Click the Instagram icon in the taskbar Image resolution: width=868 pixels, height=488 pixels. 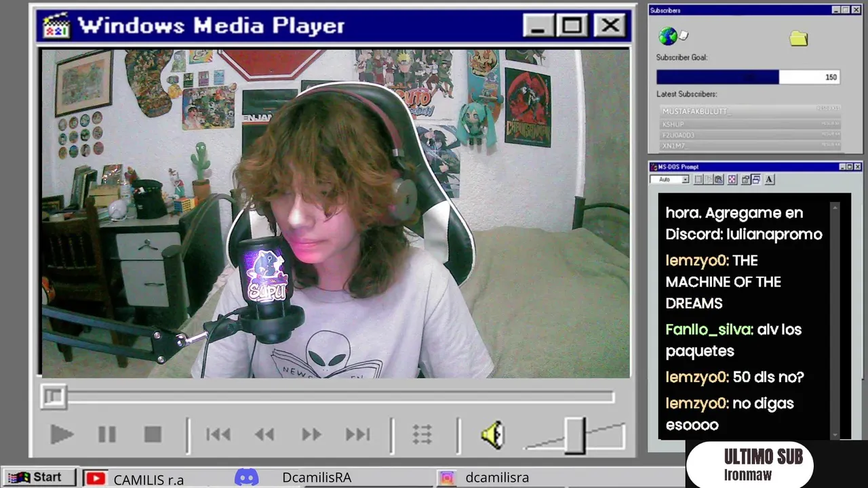[x=447, y=478]
